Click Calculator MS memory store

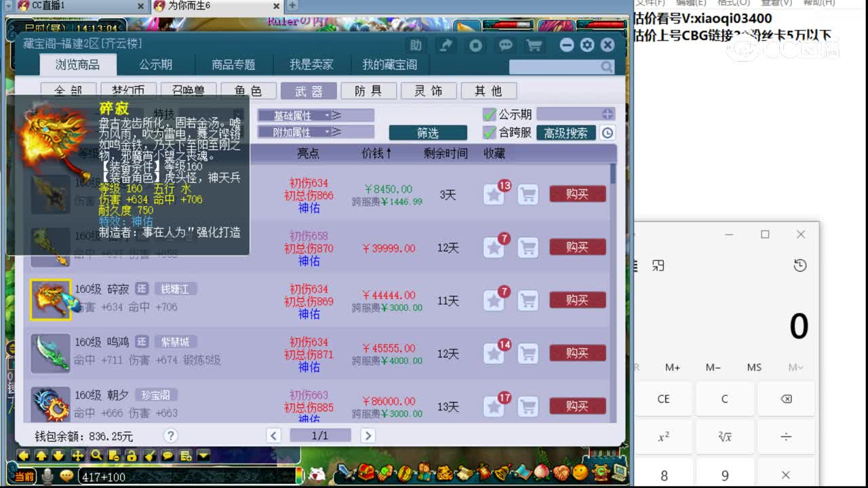(x=754, y=367)
